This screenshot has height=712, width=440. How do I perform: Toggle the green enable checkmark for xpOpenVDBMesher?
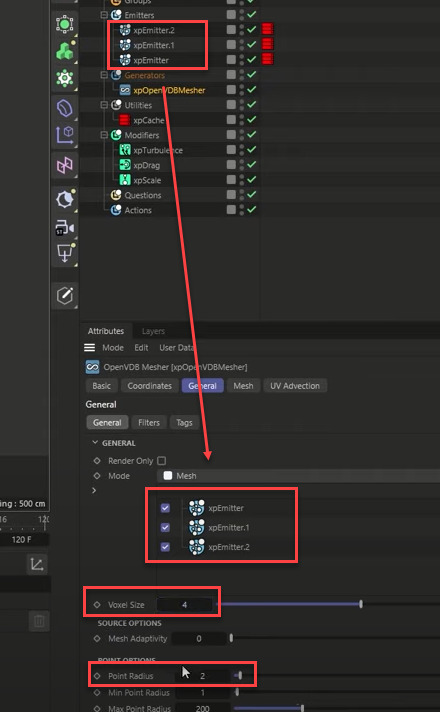[x=252, y=90]
